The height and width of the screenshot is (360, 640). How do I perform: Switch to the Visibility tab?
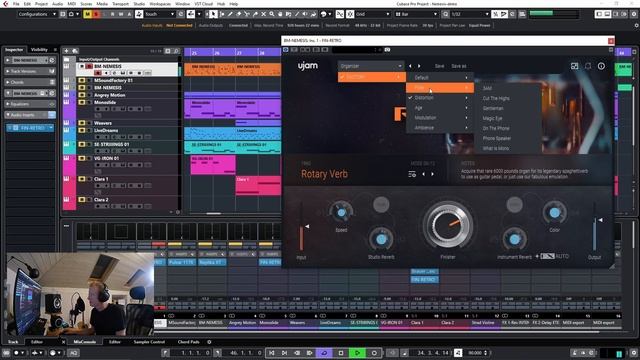tap(39, 50)
